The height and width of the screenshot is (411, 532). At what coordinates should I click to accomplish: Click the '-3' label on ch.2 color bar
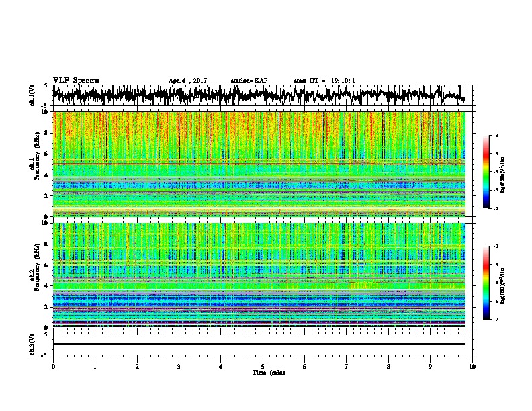click(x=495, y=246)
